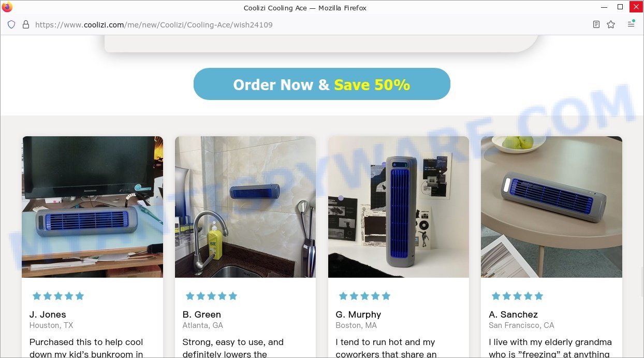The height and width of the screenshot is (358, 644).
Task: Click the Firefox logo icon in title bar
Action: coord(7,7)
